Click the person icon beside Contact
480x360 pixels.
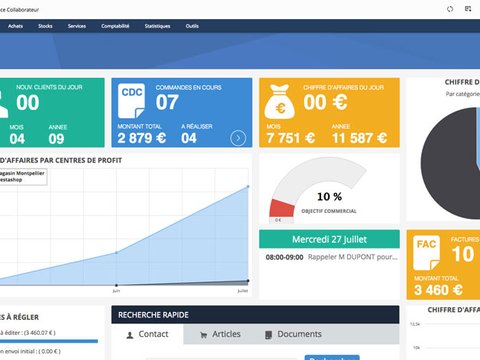tap(130, 335)
